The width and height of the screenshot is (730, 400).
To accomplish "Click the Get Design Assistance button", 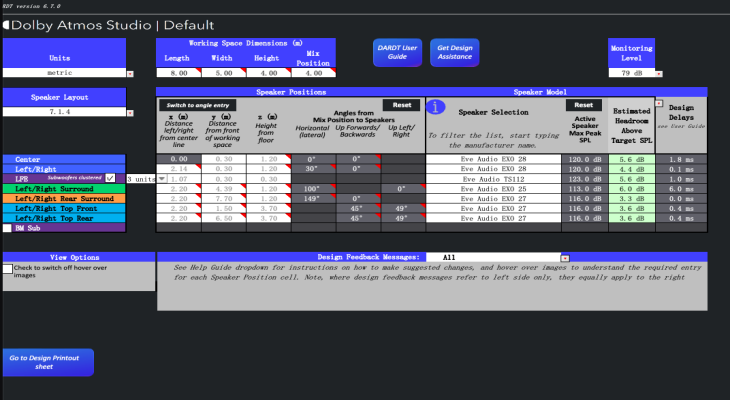I will [x=455, y=53].
